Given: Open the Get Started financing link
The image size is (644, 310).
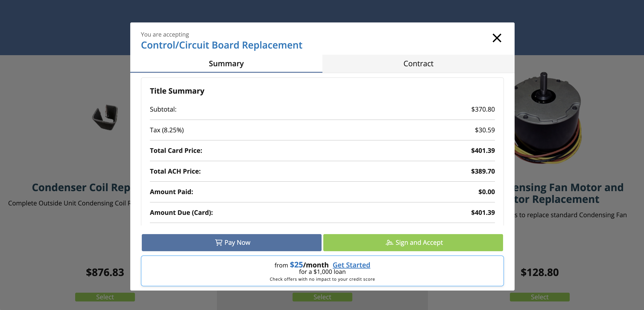Looking at the screenshot, I should [x=351, y=265].
